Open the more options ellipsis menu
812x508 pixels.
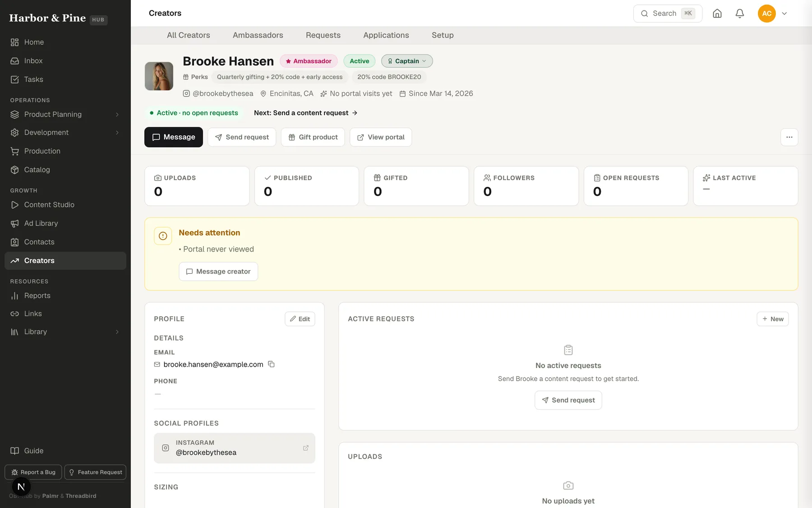click(789, 137)
